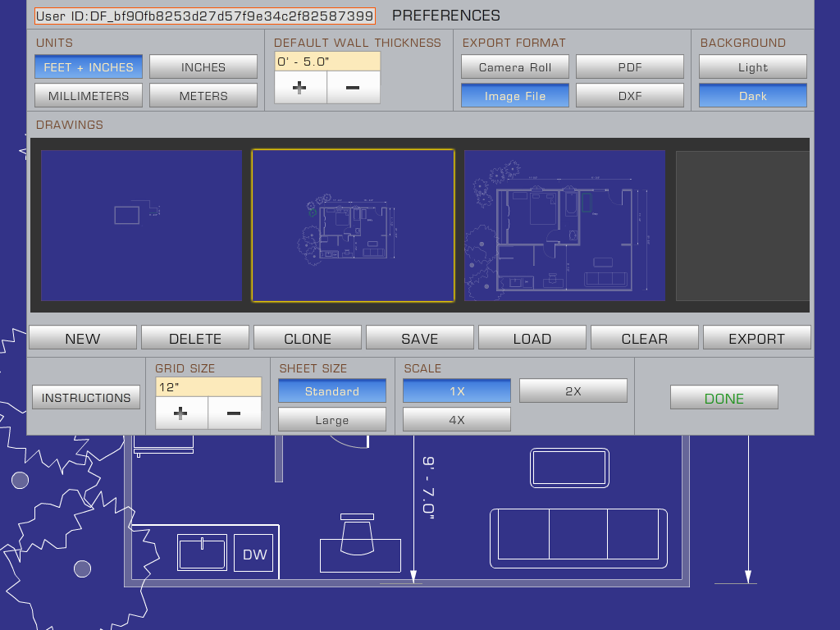EXPORT the drawing

[756, 338]
